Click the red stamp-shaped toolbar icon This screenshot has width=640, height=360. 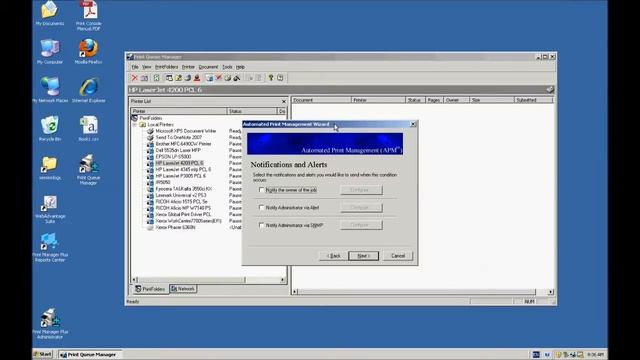pos(197,78)
